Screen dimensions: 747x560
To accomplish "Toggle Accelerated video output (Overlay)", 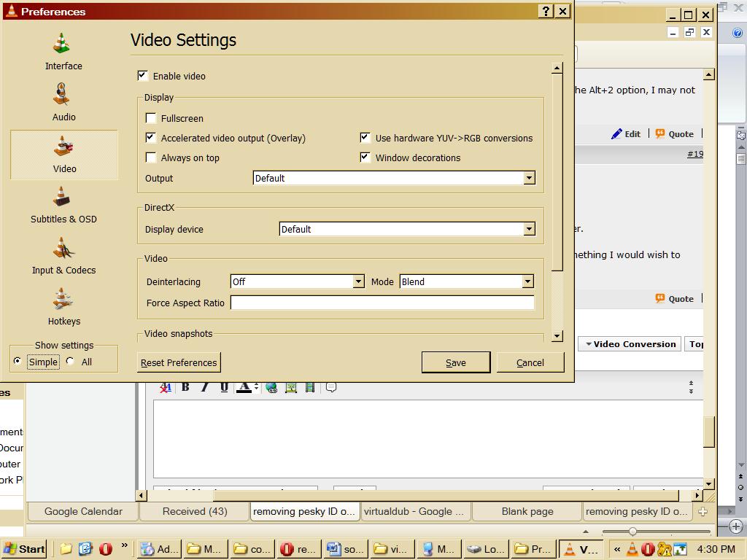I will click(150, 138).
